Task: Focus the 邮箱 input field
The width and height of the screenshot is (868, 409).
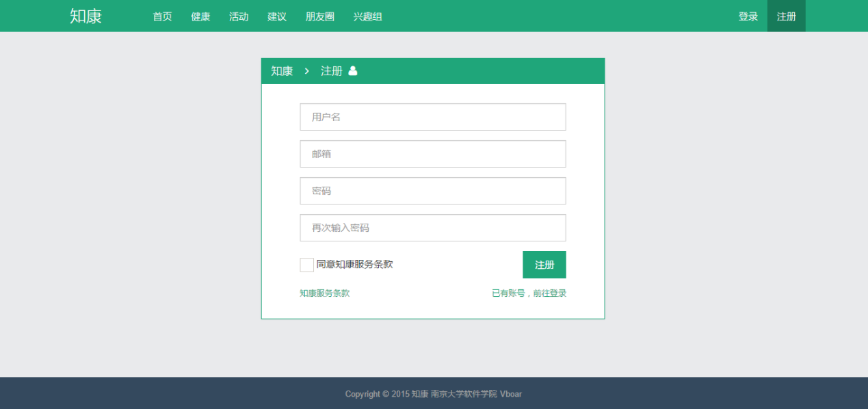Action: pos(433,154)
